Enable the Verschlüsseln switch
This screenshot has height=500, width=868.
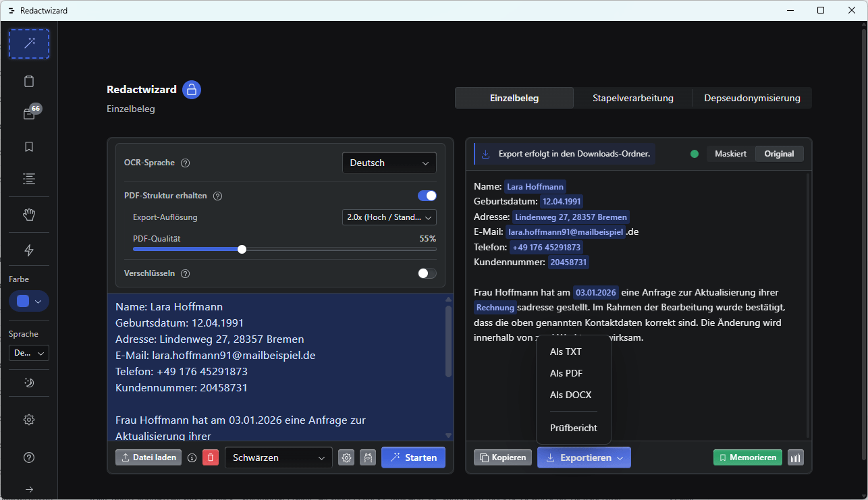coord(427,273)
